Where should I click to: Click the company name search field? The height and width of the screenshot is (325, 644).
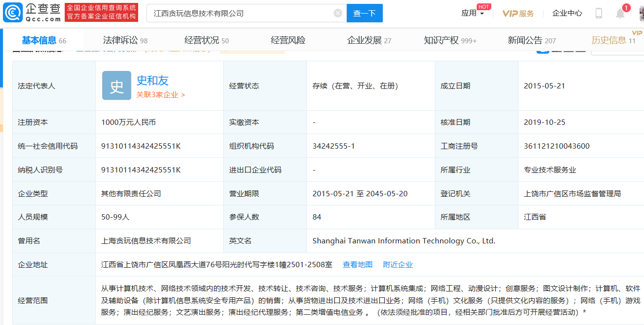[x=241, y=13]
